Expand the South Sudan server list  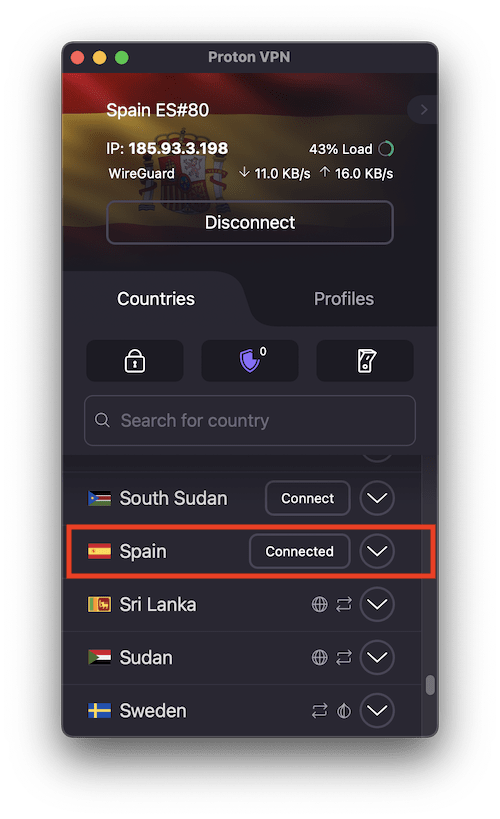point(377,498)
